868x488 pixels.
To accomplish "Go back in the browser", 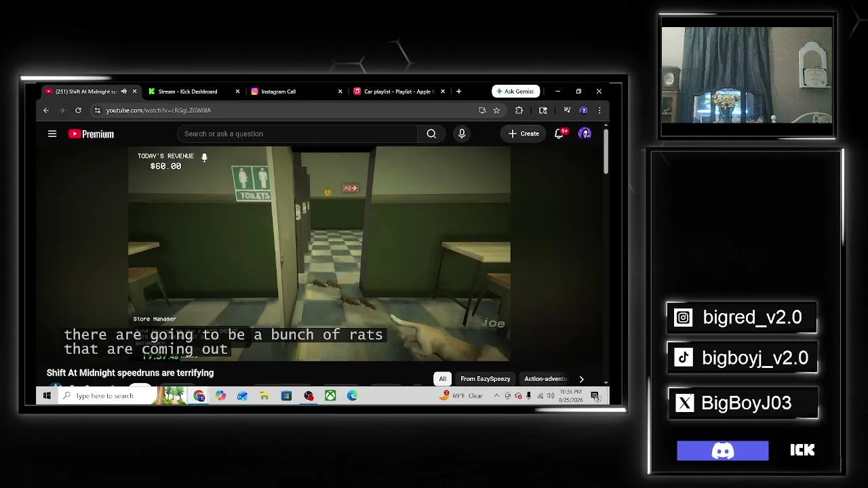I will [x=46, y=110].
